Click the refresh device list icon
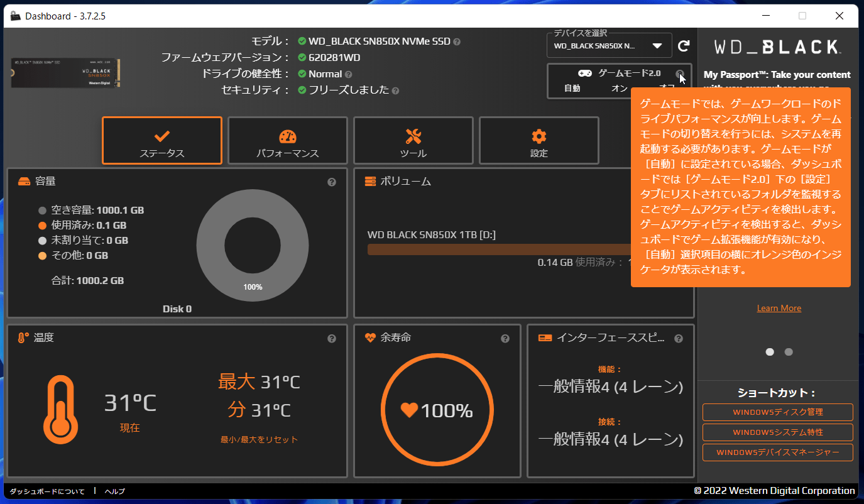 (684, 46)
